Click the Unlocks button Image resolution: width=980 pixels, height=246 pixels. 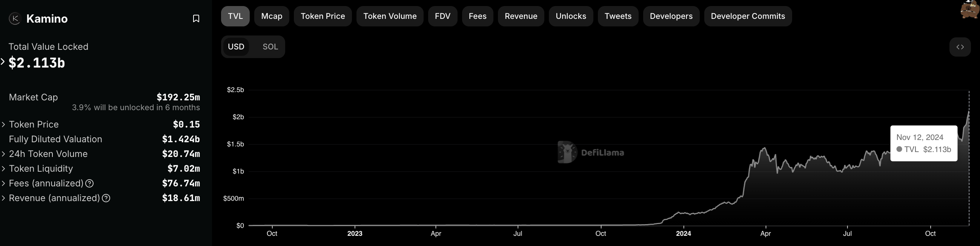571,16
